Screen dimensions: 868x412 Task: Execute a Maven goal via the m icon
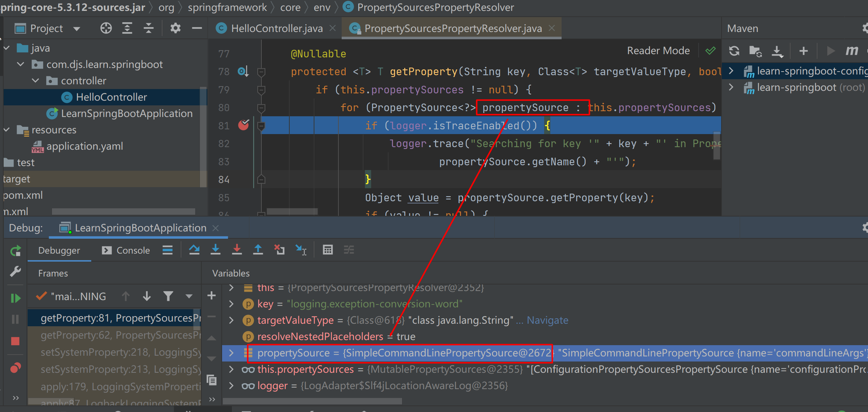pyautogui.click(x=852, y=51)
